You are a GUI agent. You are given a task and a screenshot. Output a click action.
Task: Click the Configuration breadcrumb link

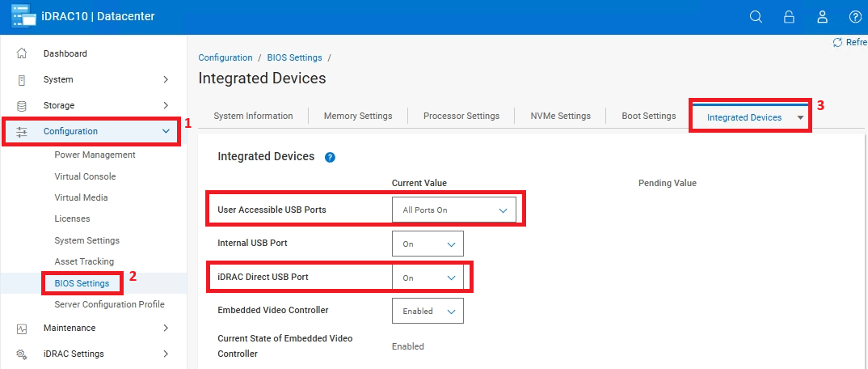[225, 57]
